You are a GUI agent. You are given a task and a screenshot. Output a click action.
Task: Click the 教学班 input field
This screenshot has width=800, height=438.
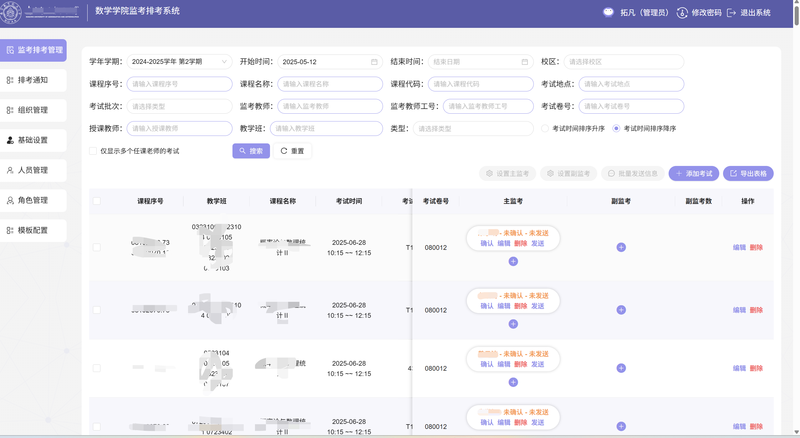coord(327,129)
